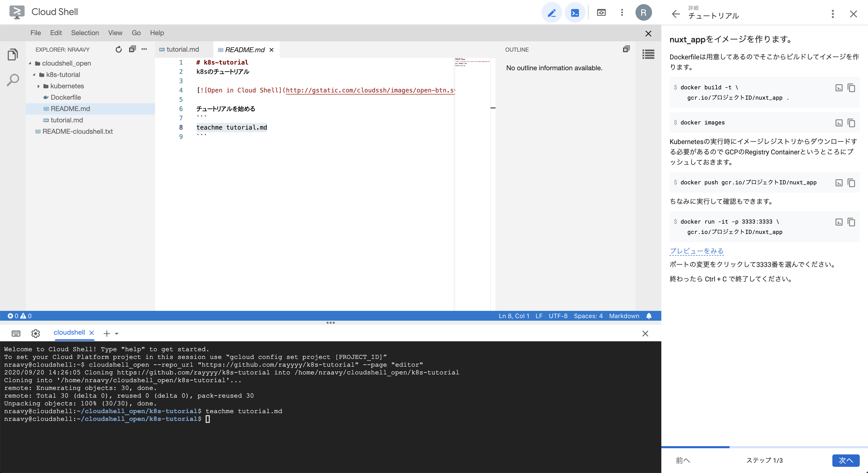868x473 pixels.
Task: Open the Web Preview icon
Action: pos(601,13)
